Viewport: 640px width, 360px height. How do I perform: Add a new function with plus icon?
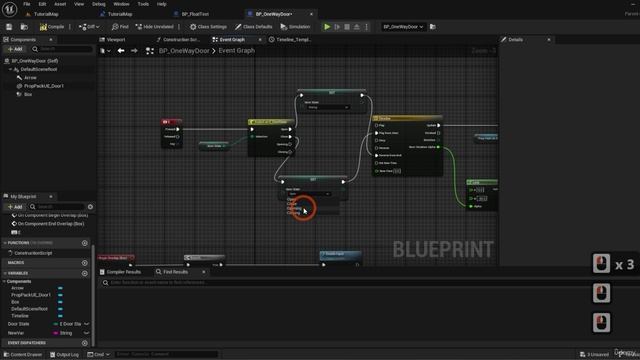tap(84, 243)
